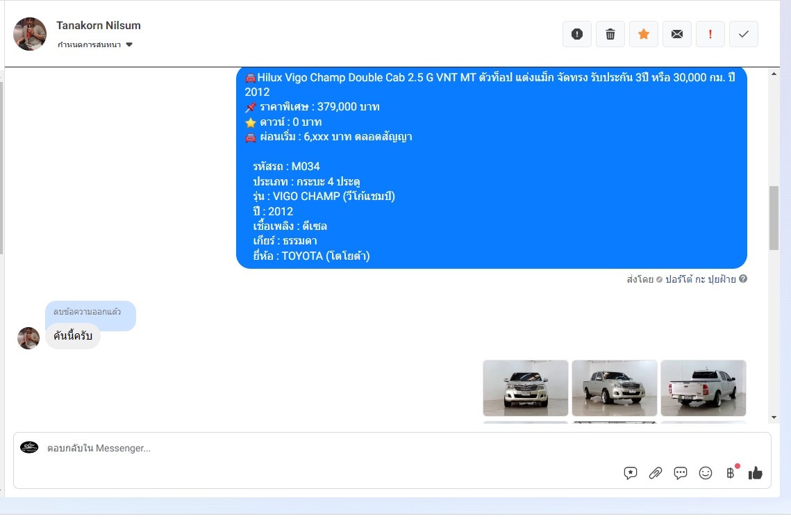The height and width of the screenshot is (532, 791).
Task: Click the chat vertical scrollbar thumb
Action: point(774,218)
